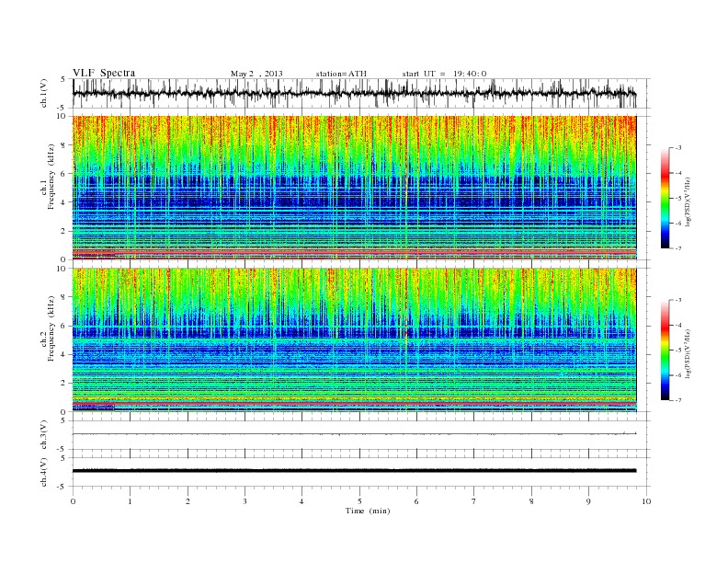Click the "VLF Spectra" plot title
Viewport: 728px width, 563px height.
[104, 73]
